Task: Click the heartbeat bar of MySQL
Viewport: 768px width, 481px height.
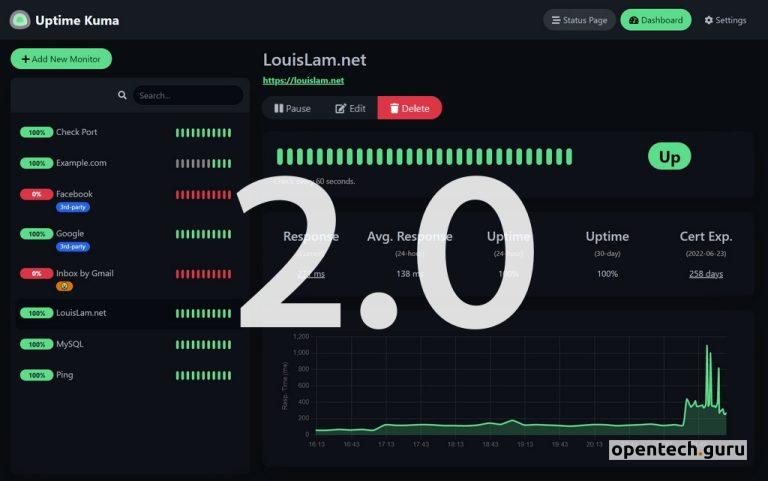Action: coord(203,345)
